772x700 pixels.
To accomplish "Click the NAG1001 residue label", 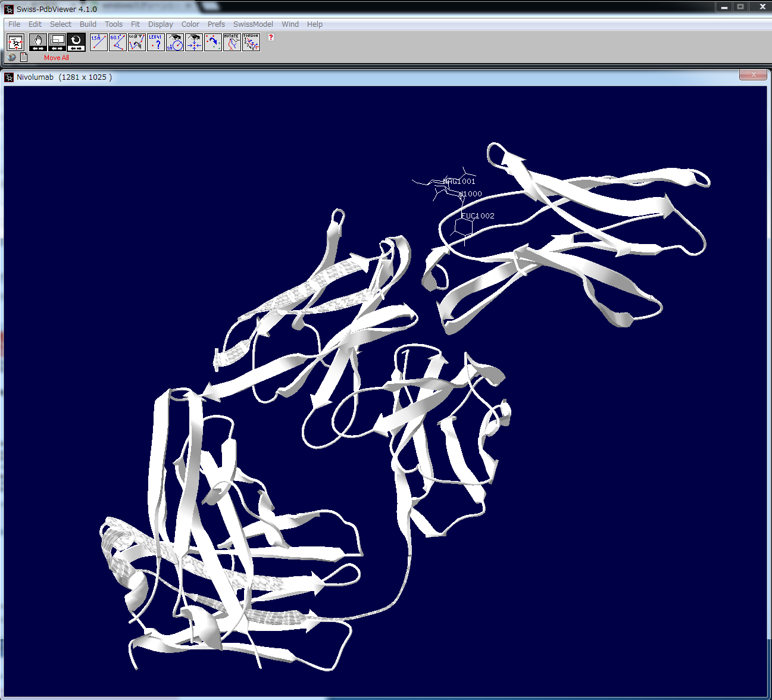I will (x=460, y=182).
